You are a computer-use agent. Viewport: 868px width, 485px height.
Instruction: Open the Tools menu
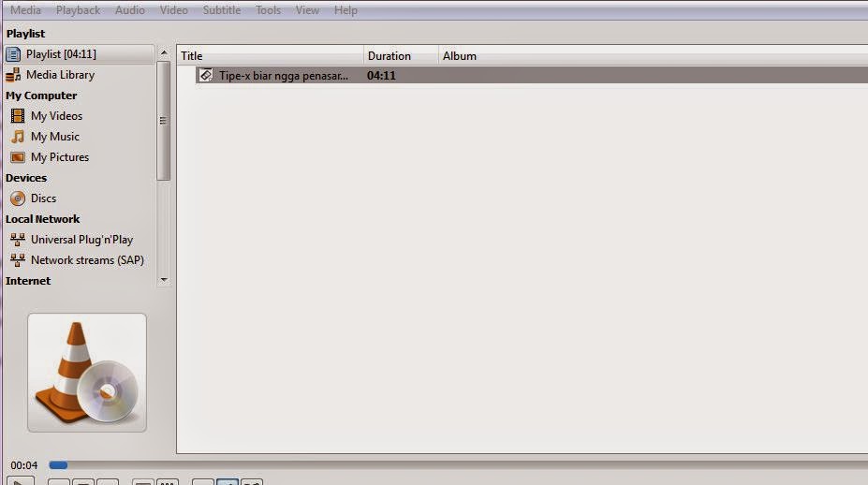pyautogui.click(x=268, y=10)
